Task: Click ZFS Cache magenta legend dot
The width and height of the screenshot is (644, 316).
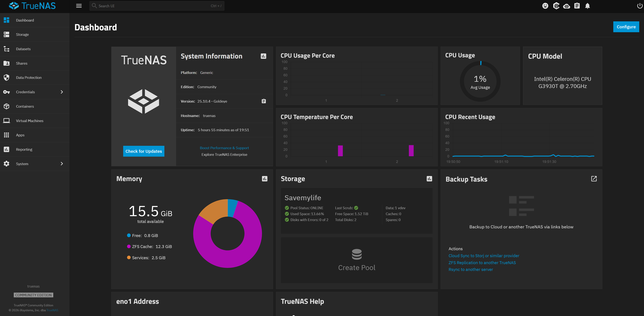Action: [129, 246]
